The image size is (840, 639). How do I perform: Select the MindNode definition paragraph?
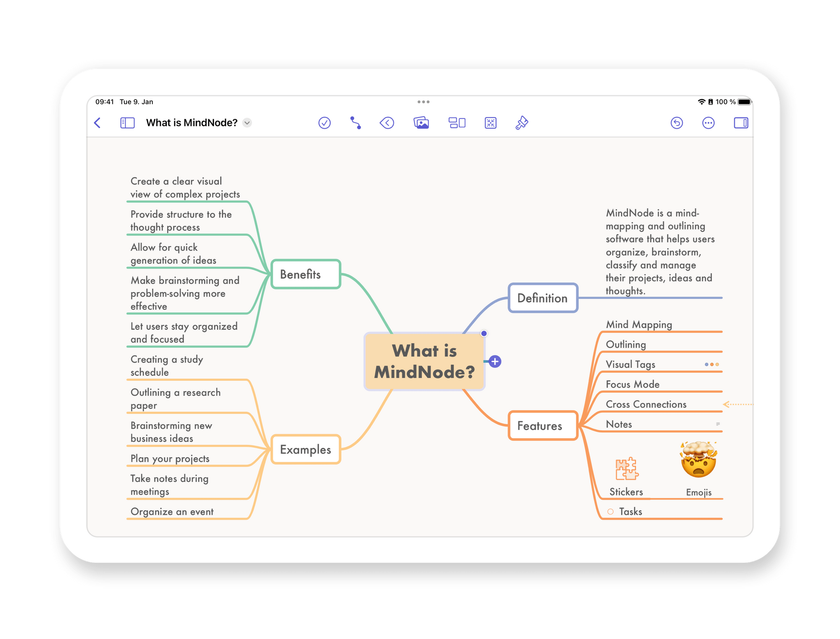coord(660,252)
